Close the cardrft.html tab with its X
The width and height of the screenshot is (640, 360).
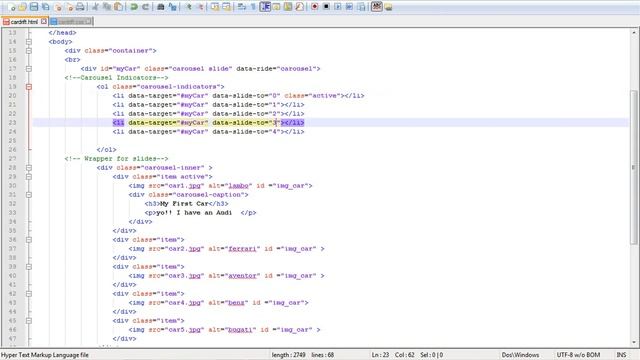pyautogui.click(x=44, y=21)
